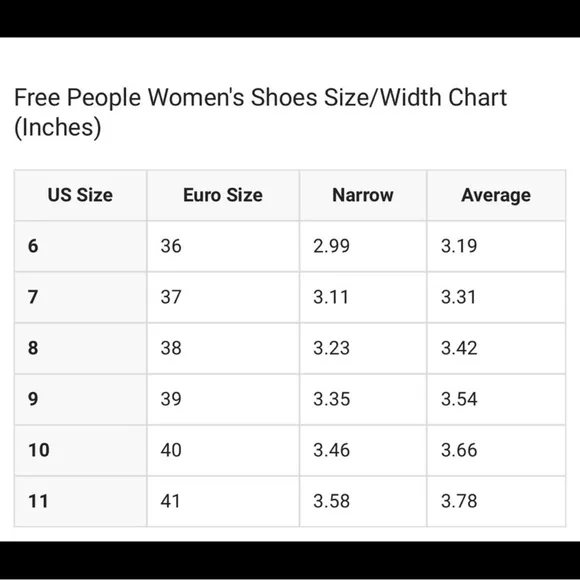Click the chart title text

click(x=260, y=112)
